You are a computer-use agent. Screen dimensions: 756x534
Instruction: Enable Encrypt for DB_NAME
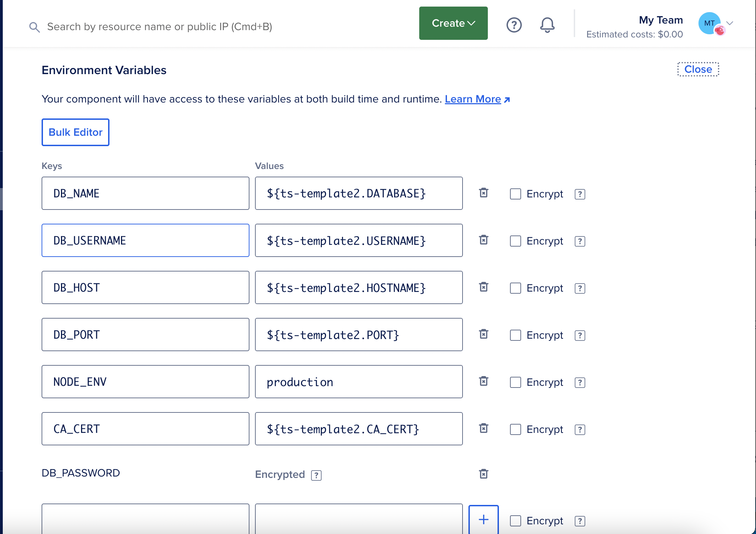point(516,194)
